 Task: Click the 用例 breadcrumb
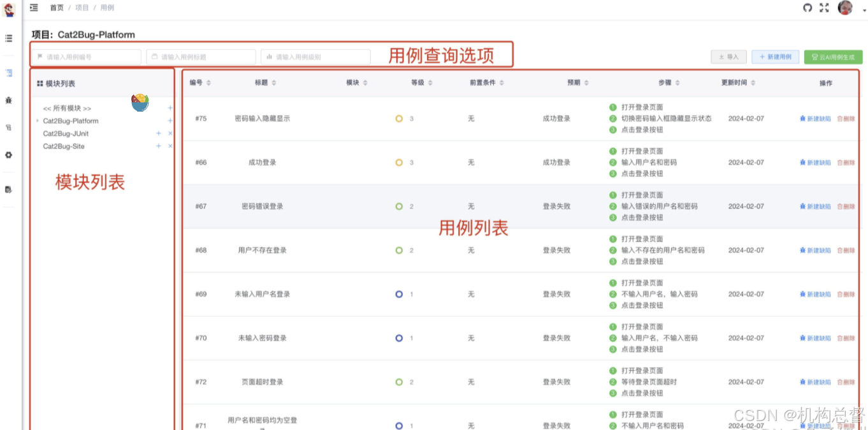coord(107,8)
